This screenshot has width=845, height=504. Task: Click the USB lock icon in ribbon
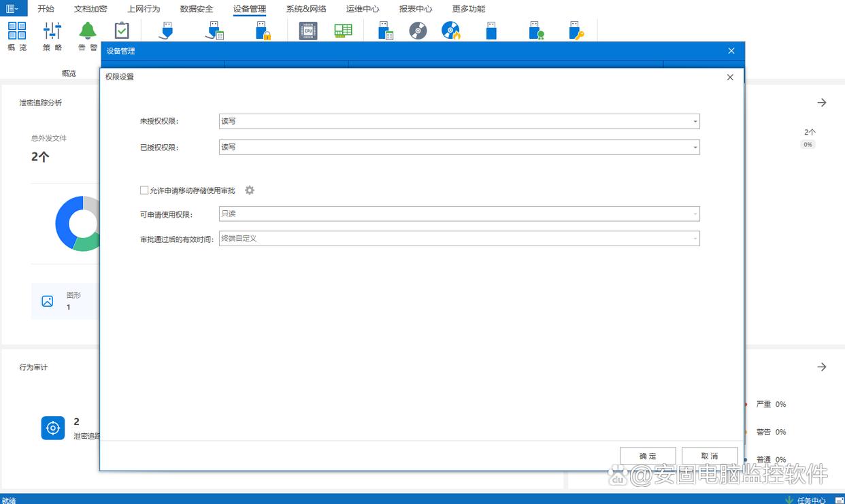click(263, 31)
